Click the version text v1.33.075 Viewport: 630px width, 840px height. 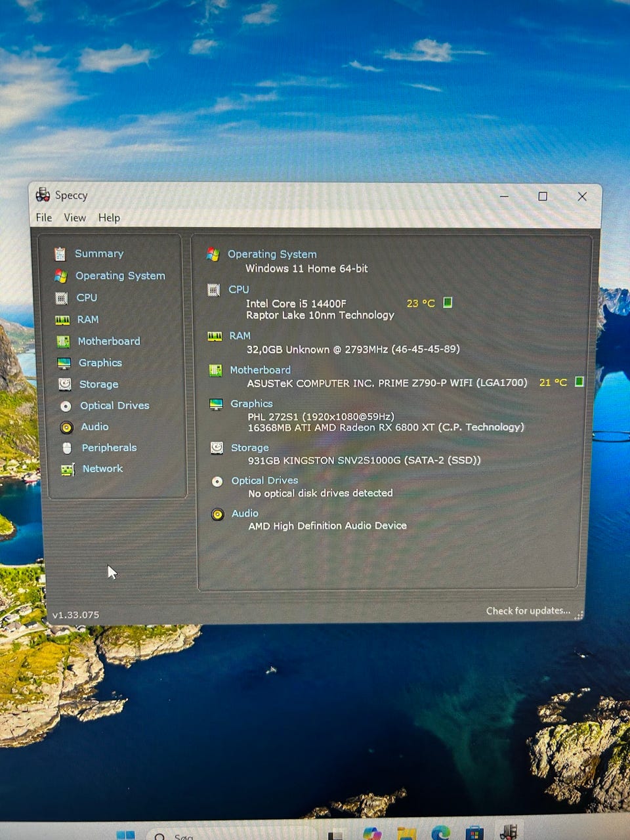pyautogui.click(x=76, y=615)
